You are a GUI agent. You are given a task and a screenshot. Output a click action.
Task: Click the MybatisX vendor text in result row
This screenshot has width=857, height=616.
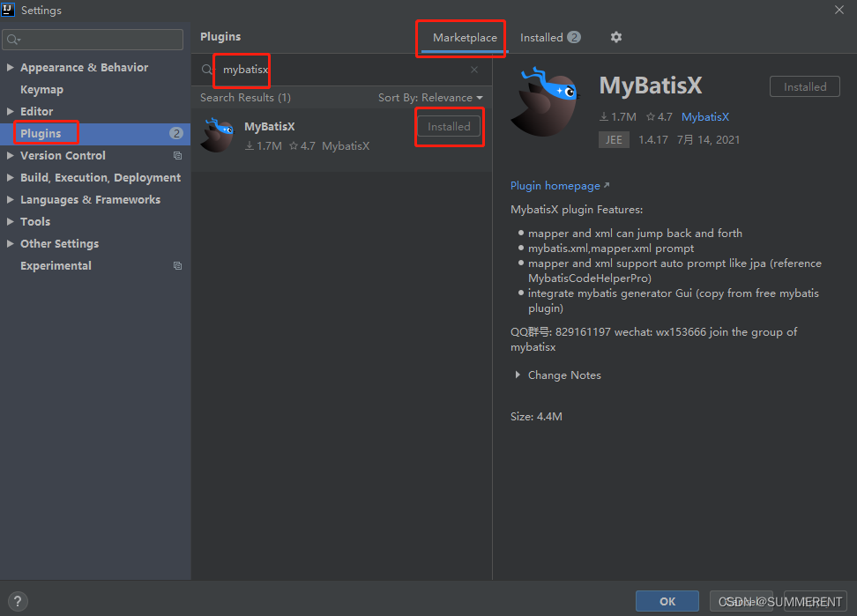pyautogui.click(x=346, y=145)
